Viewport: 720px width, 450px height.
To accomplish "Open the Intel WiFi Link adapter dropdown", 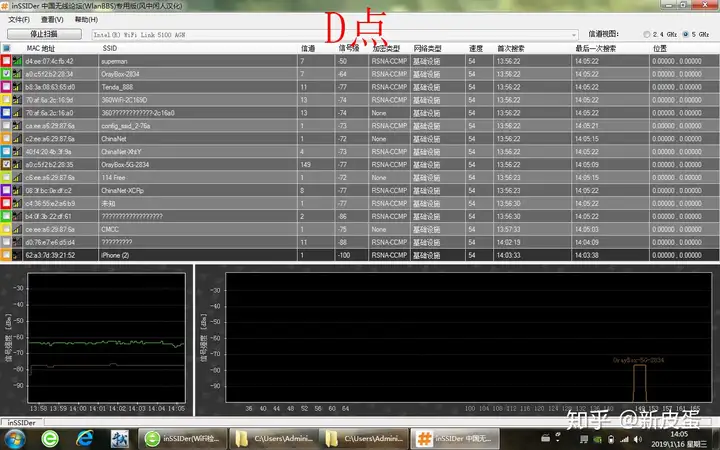I will pyautogui.click(x=574, y=35).
